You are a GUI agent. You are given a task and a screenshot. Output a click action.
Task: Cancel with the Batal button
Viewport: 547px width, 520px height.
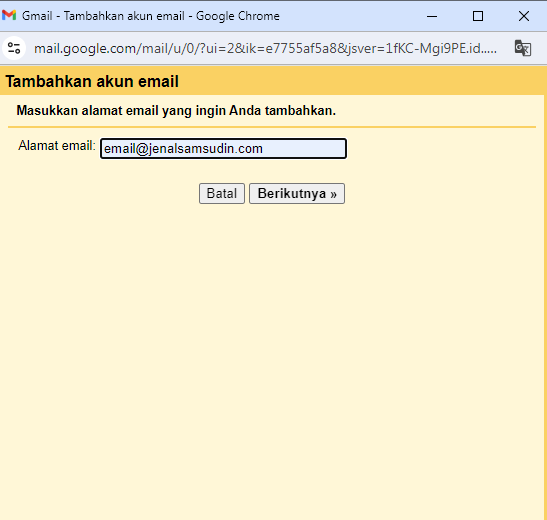pos(222,194)
